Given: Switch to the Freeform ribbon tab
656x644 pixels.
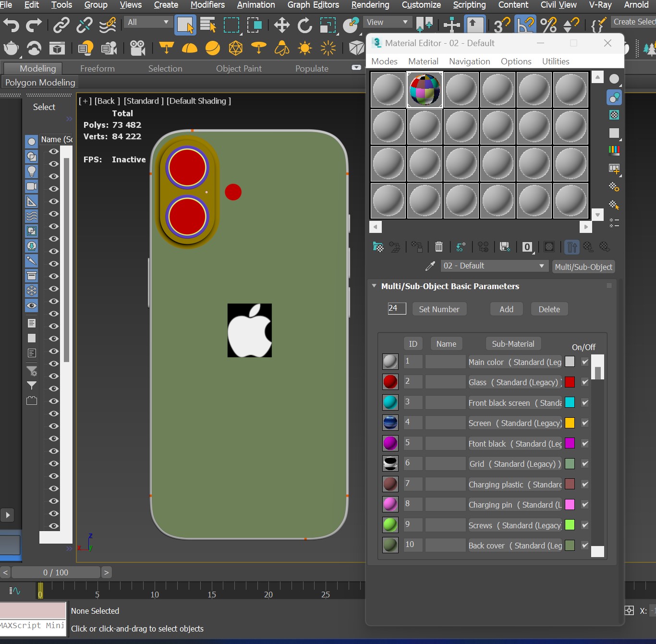Looking at the screenshot, I should (97, 69).
